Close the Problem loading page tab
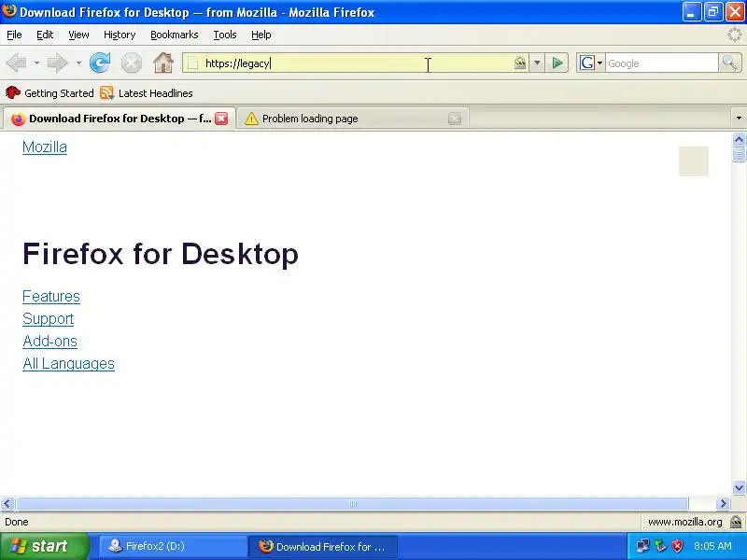Screen dimensions: 747x560 click(x=455, y=119)
